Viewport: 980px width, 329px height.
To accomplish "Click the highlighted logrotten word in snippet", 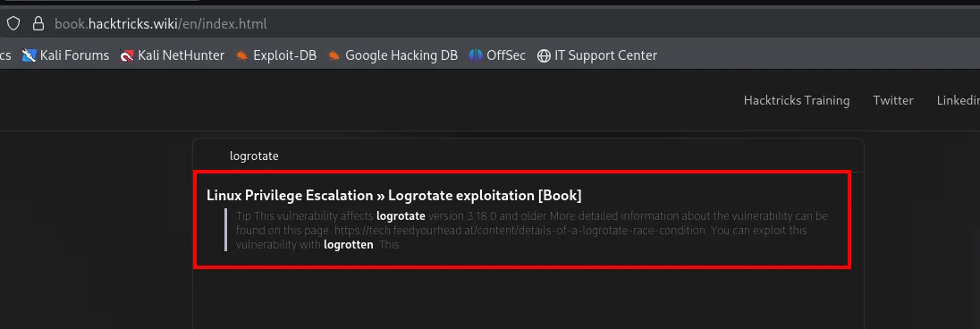I will click(348, 245).
